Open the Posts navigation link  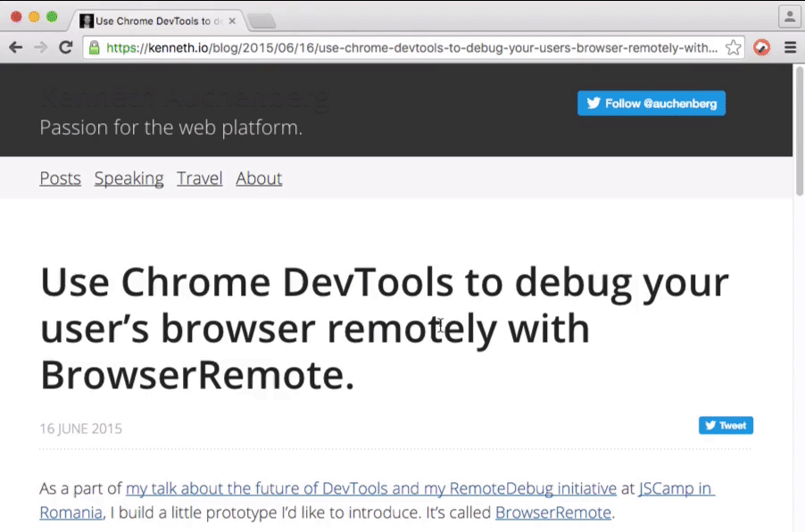pos(60,179)
